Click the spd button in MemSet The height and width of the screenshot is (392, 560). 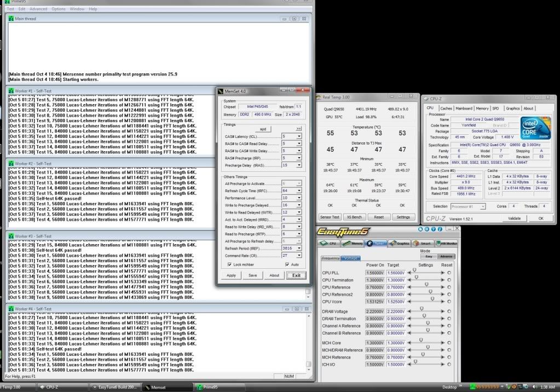tap(263, 129)
